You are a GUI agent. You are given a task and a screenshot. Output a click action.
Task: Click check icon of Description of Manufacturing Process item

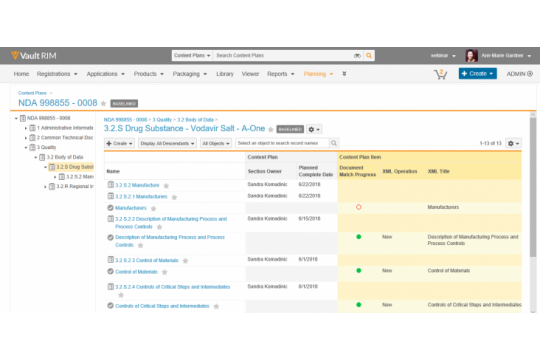(x=110, y=237)
